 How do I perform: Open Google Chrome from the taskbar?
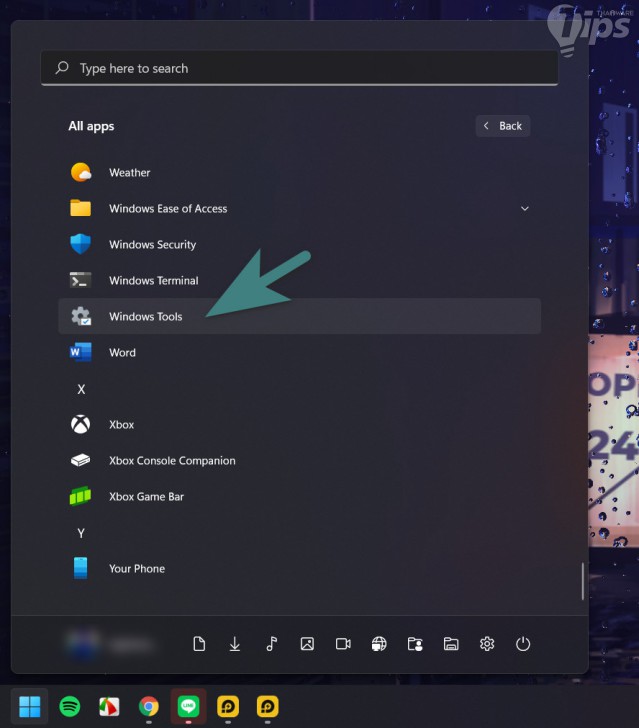tap(149, 706)
